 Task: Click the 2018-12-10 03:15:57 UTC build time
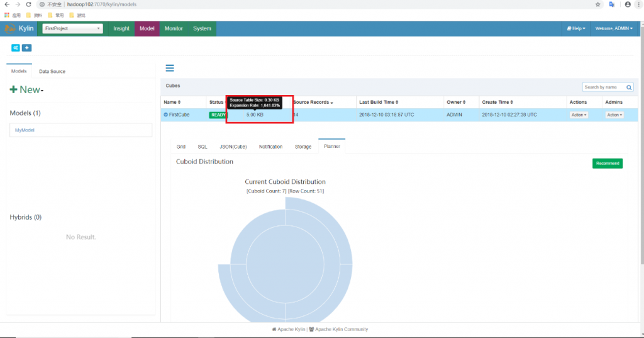(387, 115)
